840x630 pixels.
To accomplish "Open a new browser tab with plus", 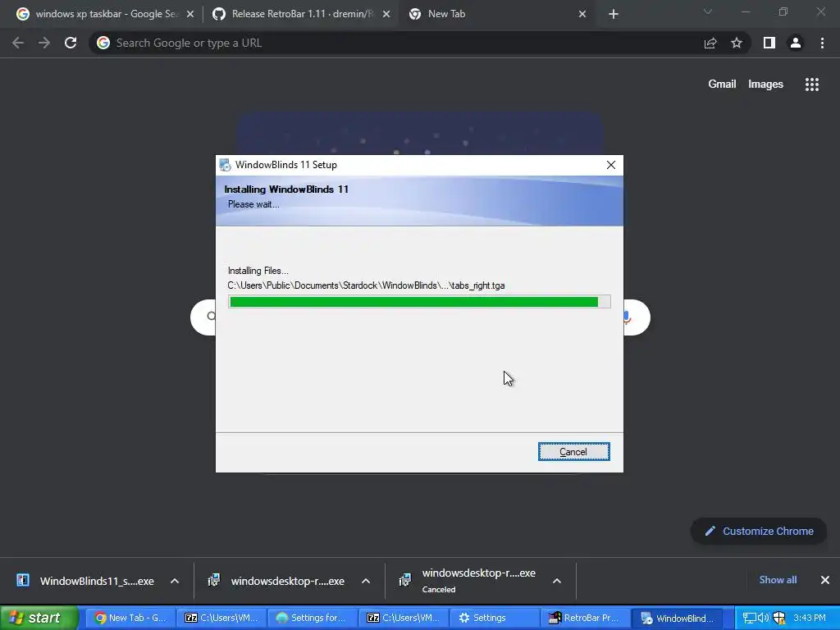I will tap(614, 15).
